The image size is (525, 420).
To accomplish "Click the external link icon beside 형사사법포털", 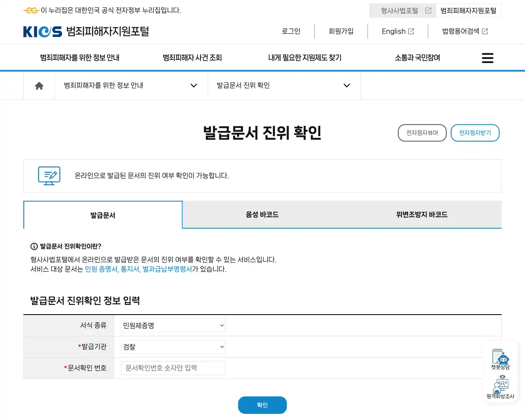I will [x=428, y=11].
